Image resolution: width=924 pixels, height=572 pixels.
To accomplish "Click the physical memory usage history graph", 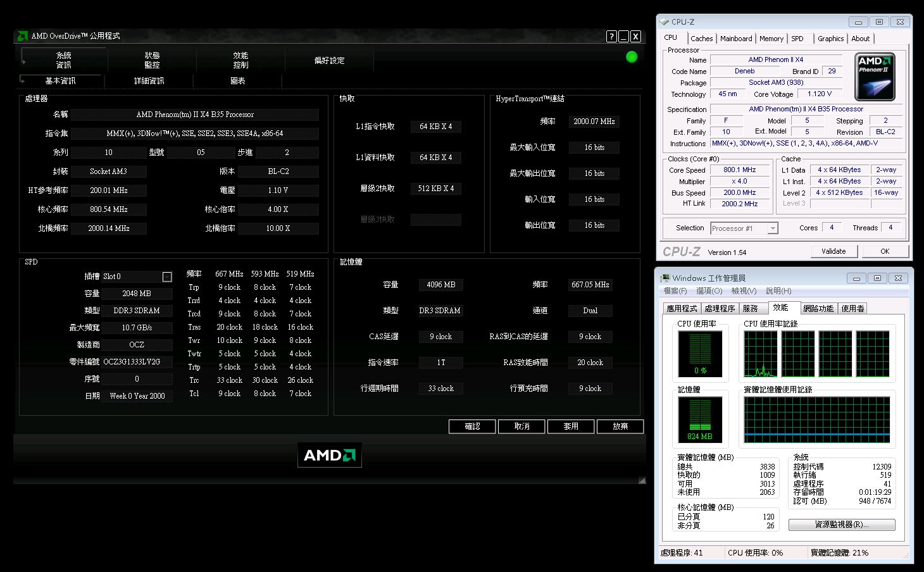I will 817,420.
